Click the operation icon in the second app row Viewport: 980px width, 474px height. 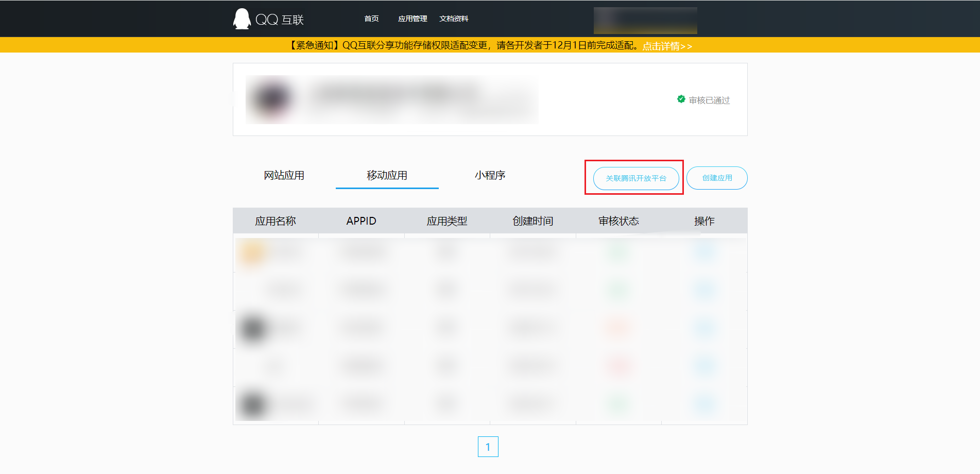(x=705, y=290)
